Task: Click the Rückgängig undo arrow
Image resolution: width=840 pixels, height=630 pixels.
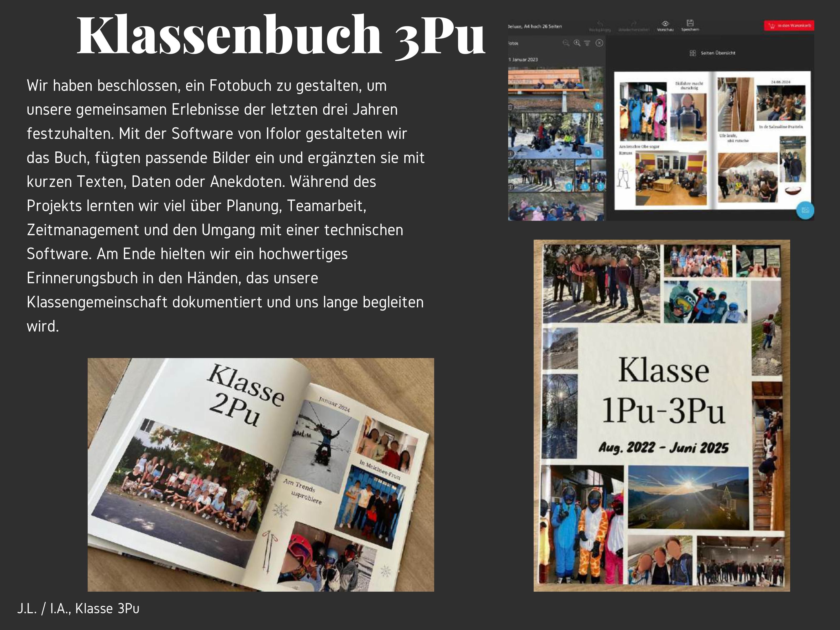Action: pos(600,24)
